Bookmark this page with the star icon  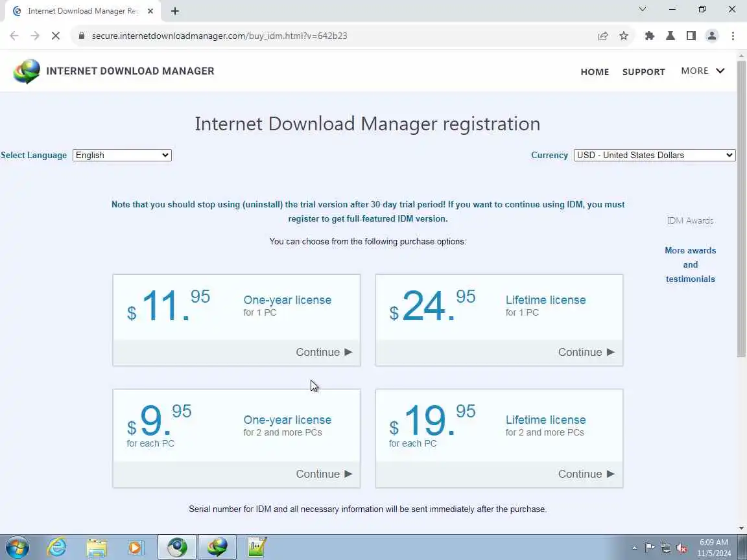(x=624, y=36)
